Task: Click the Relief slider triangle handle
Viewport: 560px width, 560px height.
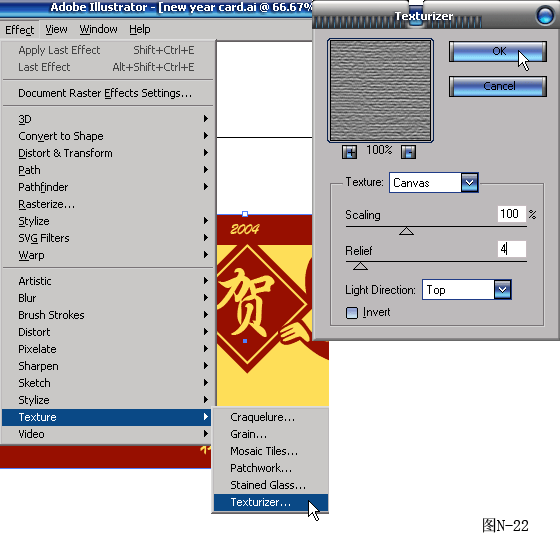Action: pos(360,266)
